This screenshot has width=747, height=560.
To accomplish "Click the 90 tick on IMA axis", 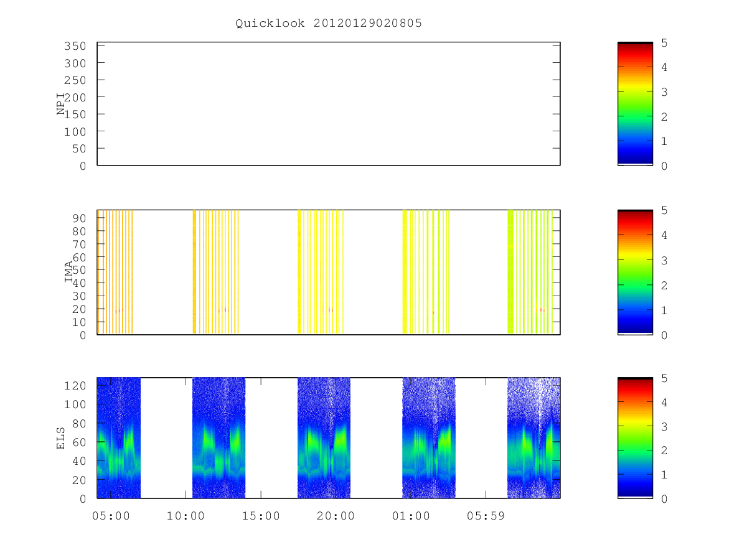I will 80,218.
